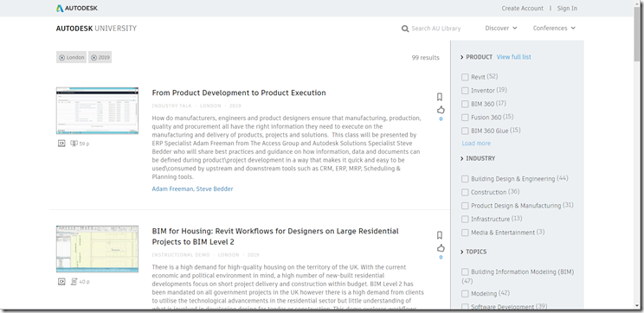Viewport: 644px width, 313px height.
Task: Check the Infrastructure industry filter
Action: tap(465, 219)
